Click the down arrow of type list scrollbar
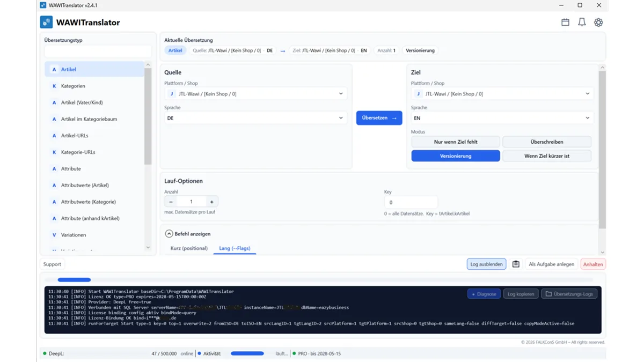 [x=148, y=248]
